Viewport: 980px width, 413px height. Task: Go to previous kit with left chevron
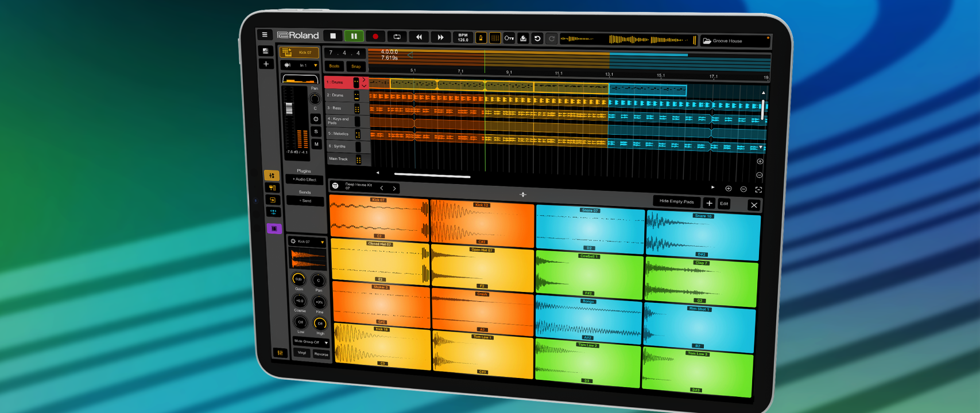coord(381,188)
